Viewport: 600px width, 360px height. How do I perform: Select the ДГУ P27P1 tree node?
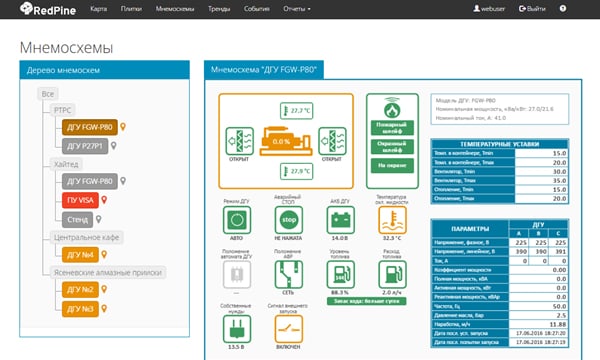(85, 146)
